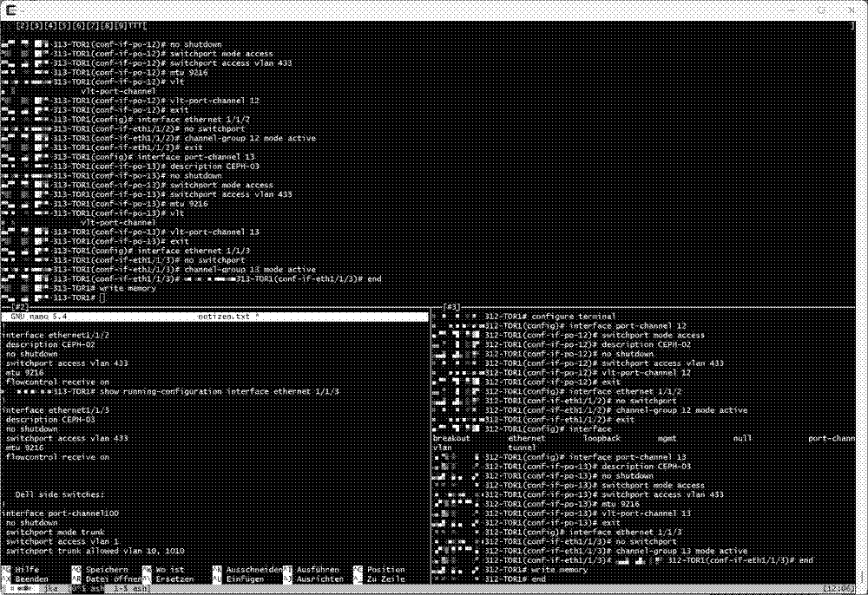The height and width of the screenshot is (595, 868).
Task: Click the Hilfe shortcut in nano
Action: (x=24, y=570)
